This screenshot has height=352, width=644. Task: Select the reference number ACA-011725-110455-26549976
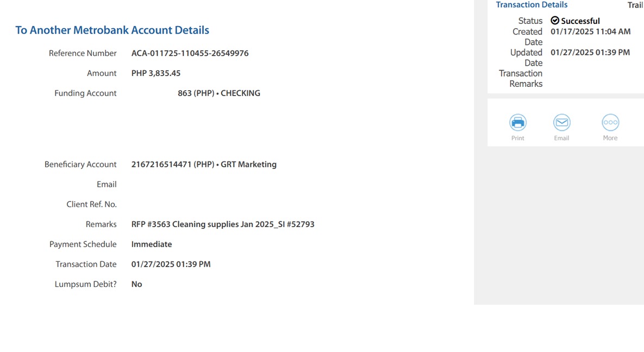190,53
